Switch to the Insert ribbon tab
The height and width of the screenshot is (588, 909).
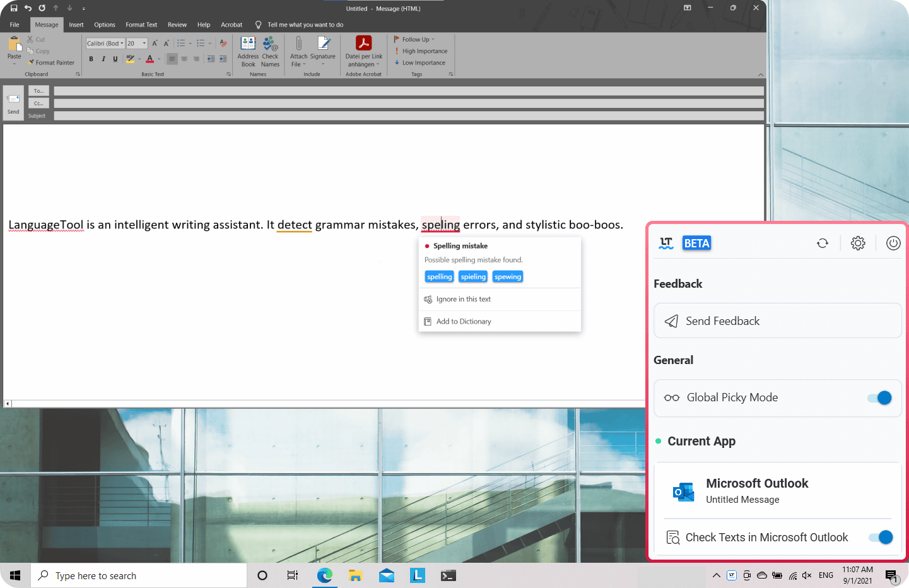[76, 25]
